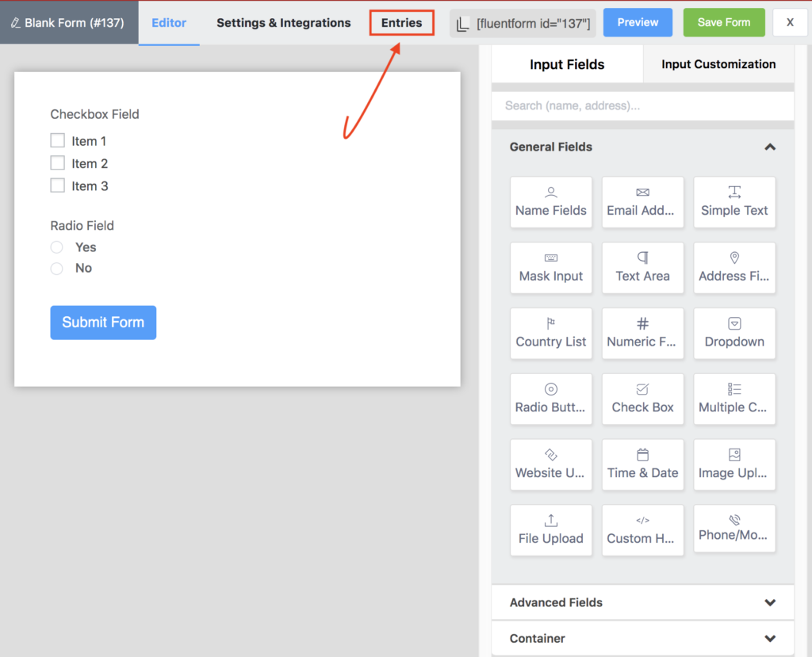Add the Country List field
Viewport: 812px width, 657px height.
pos(550,333)
